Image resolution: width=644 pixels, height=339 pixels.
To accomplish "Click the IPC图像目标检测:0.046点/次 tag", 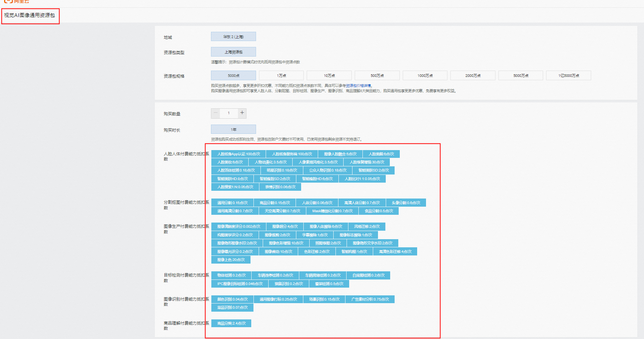I will coord(240,284).
